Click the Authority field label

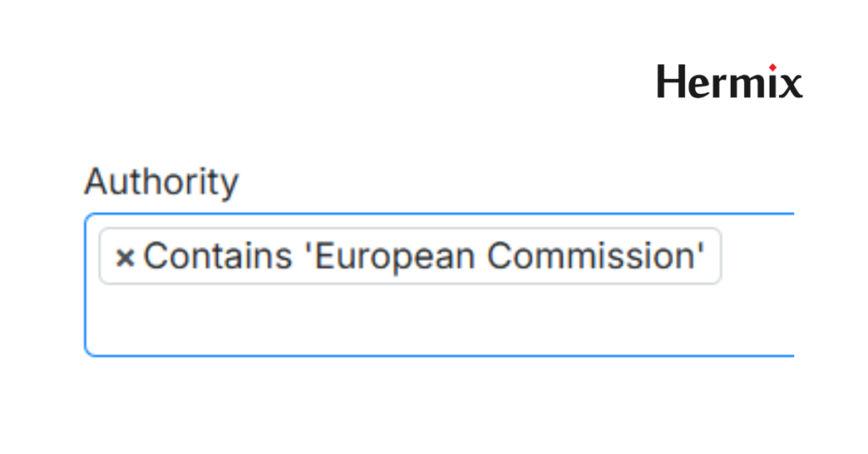click(161, 182)
